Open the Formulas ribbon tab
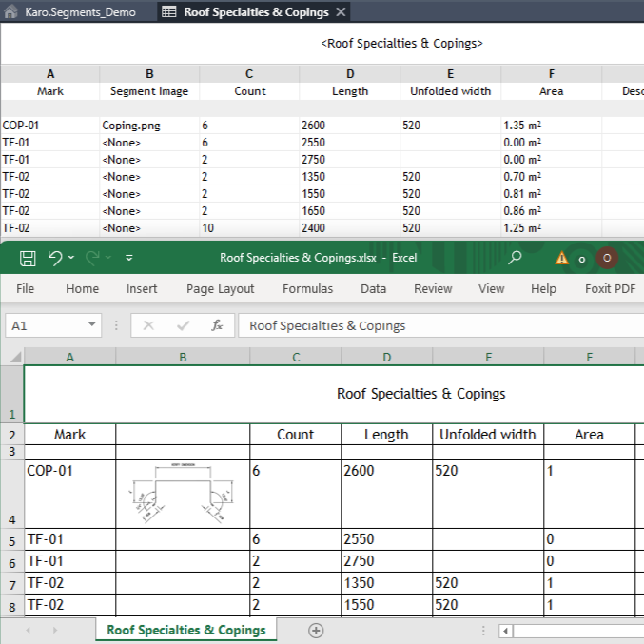644x644 pixels. tap(307, 289)
